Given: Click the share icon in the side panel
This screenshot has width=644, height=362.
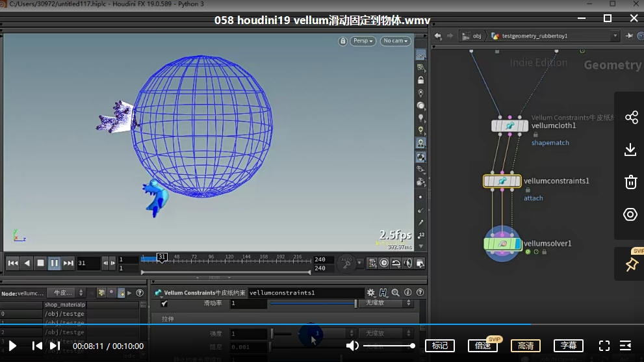Looking at the screenshot, I should (x=630, y=118).
